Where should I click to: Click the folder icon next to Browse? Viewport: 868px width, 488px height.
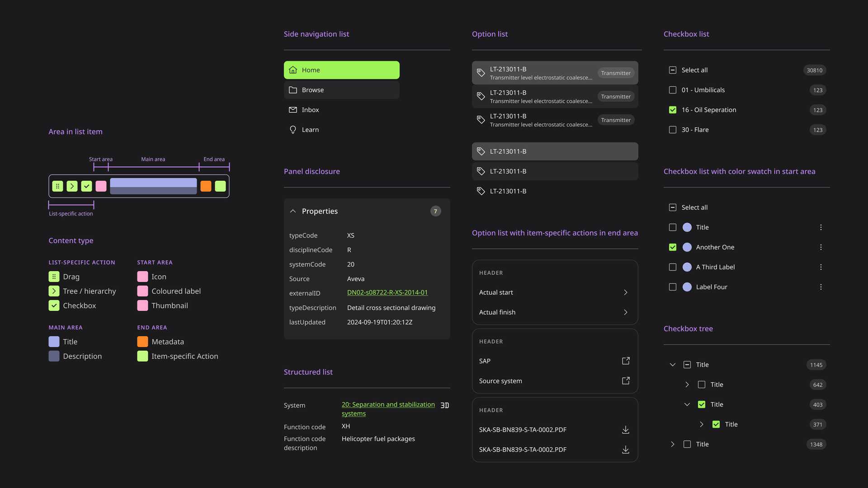click(293, 90)
